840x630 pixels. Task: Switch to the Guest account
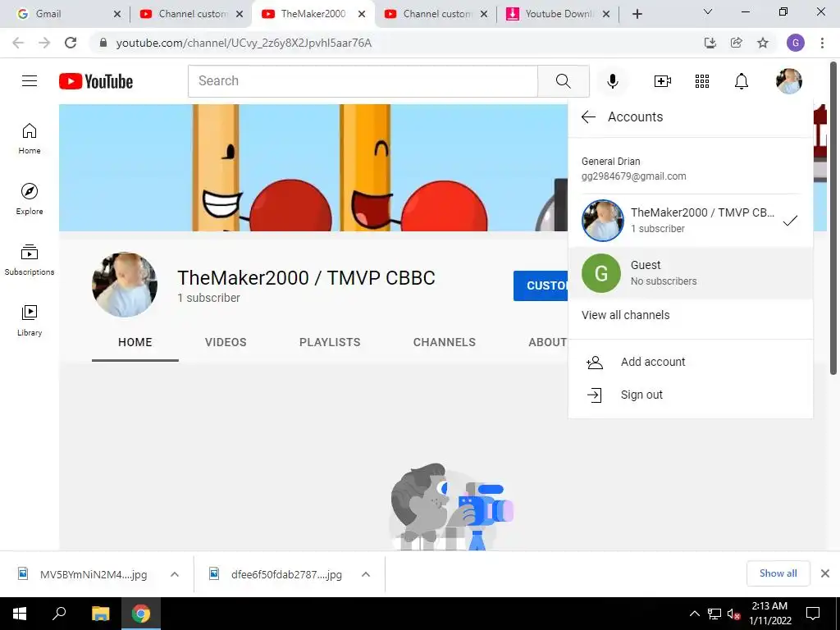coord(690,272)
